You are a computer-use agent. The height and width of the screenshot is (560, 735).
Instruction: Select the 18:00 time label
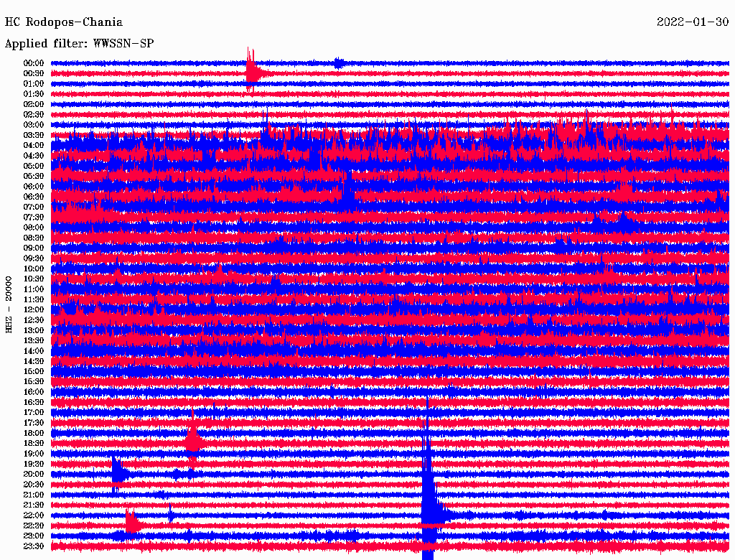click(33, 434)
